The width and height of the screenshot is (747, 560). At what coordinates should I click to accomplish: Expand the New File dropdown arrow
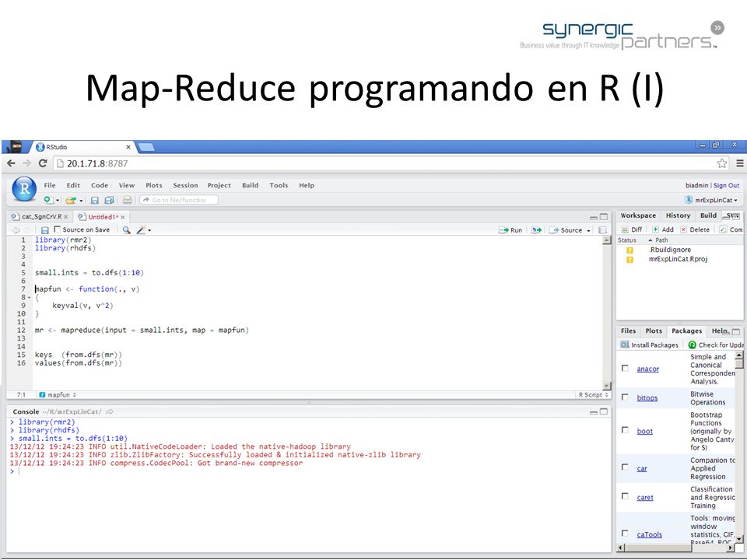tap(58, 201)
